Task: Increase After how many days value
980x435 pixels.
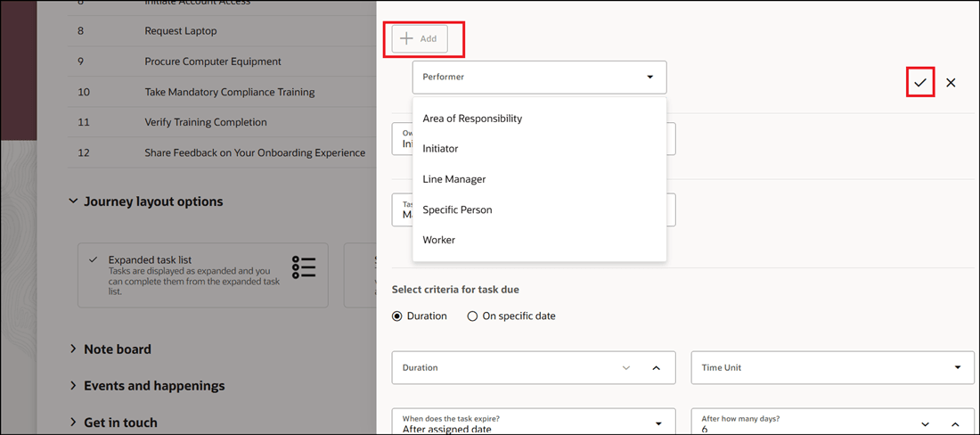Action: (x=955, y=423)
